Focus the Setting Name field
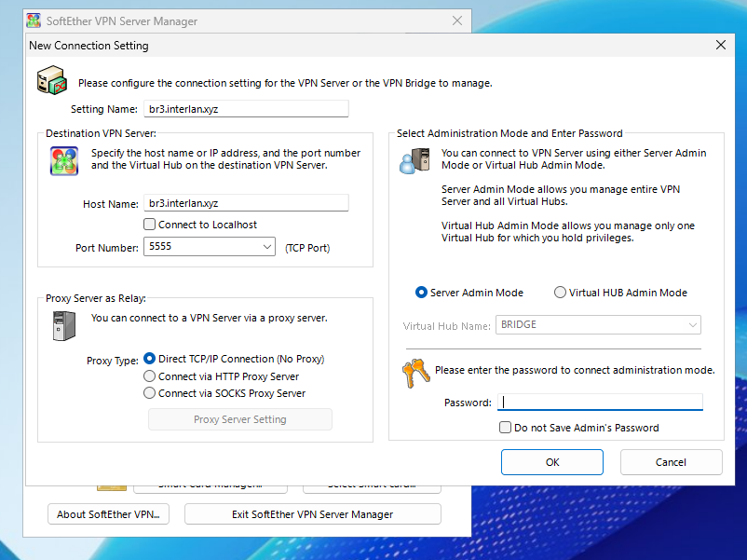 246,109
